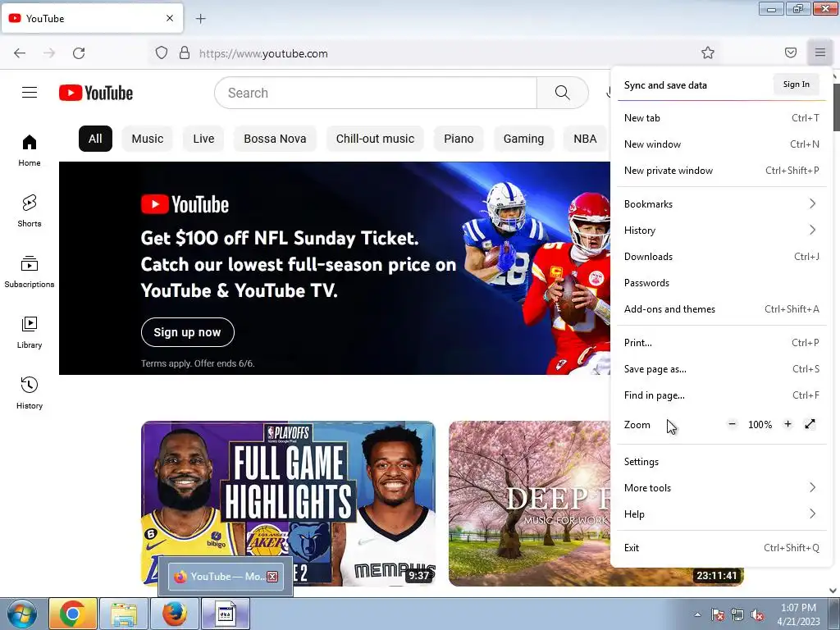840x630 pixels.
Task: Click the YouTube search input field
Action: click(376, 93)
